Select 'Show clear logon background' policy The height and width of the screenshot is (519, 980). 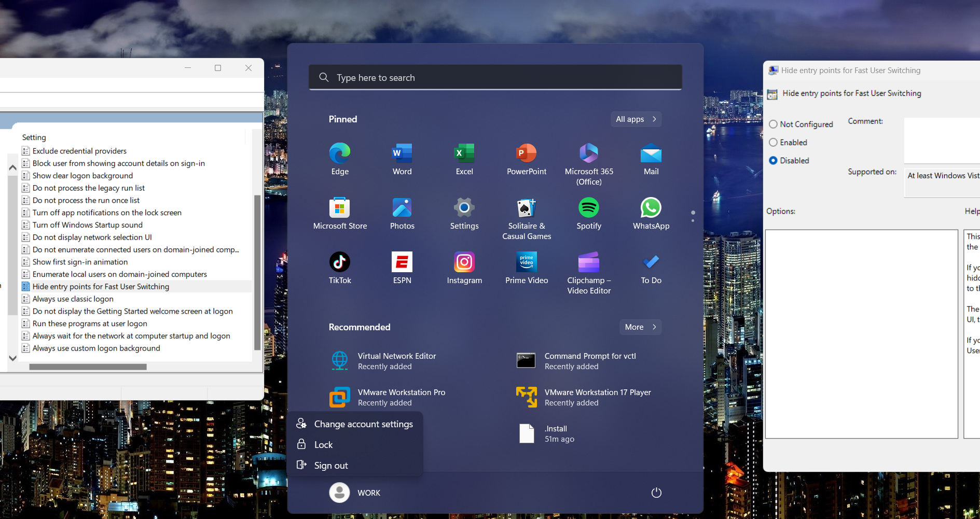(x=82, y=176)
